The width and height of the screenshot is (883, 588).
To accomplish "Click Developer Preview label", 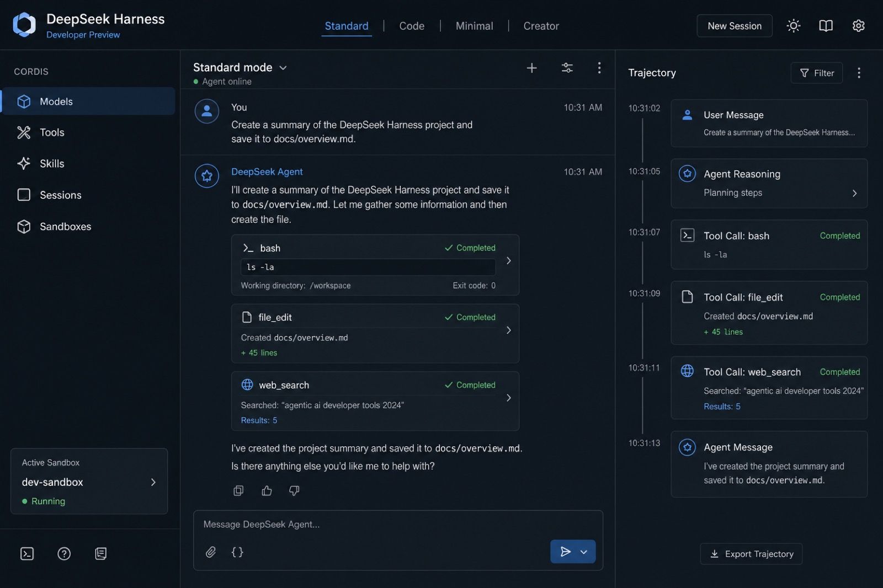I will pos(83,35).
